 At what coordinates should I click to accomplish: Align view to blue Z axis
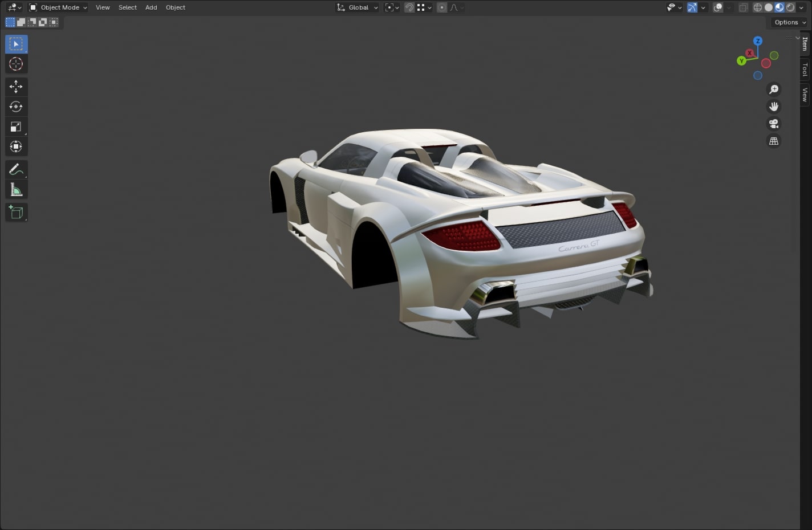758,41
